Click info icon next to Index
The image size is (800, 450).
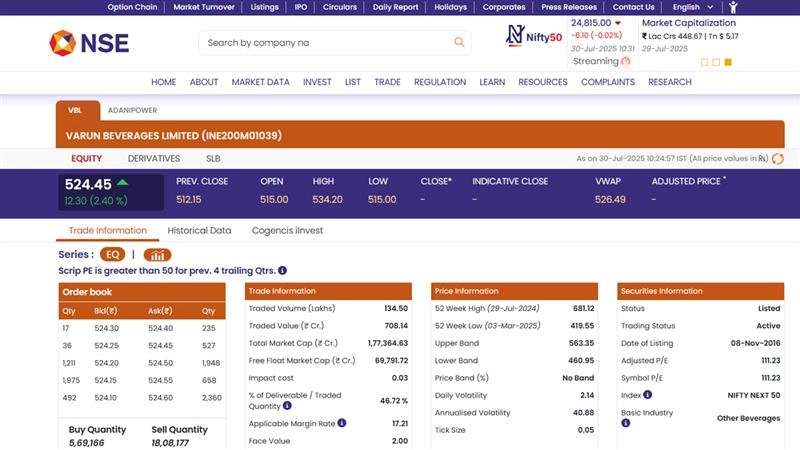(x=646, y=395)
